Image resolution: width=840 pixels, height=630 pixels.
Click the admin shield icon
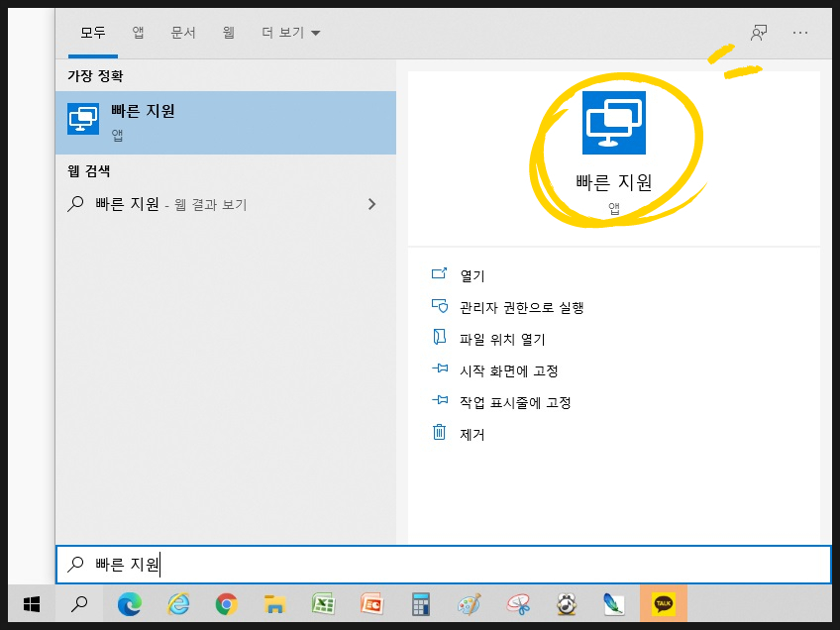[439, 305]
